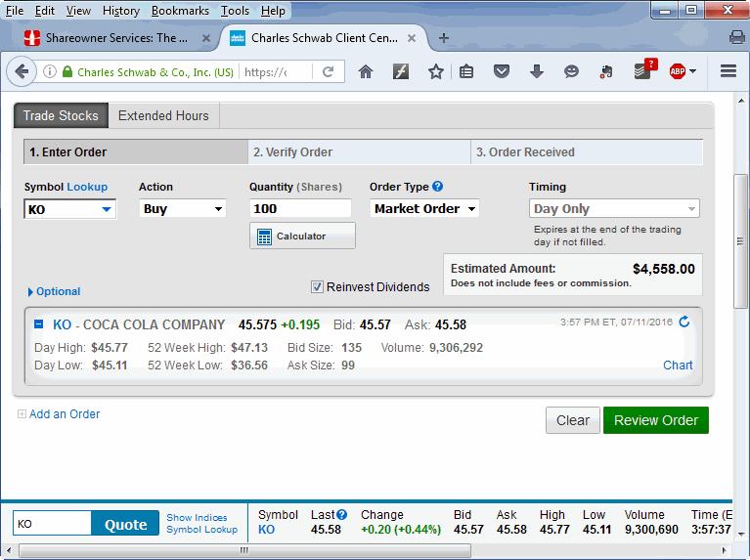Collapse the KO quote panel minus icon
This screenshot has width=750, height=560.
coord(39,324)
